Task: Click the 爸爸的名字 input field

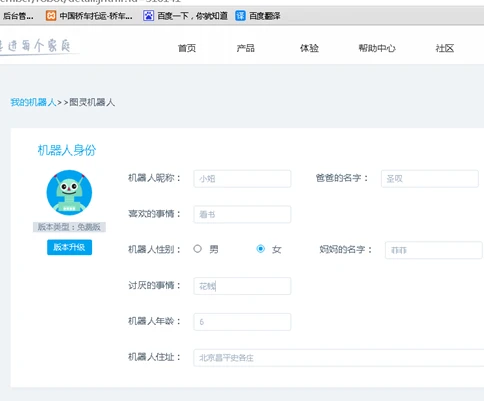Action: (430, 179)
